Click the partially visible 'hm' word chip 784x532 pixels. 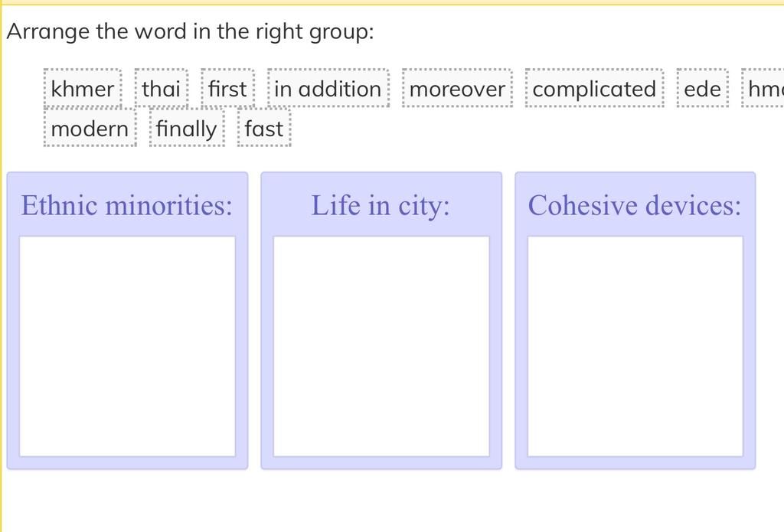(765, 89)
